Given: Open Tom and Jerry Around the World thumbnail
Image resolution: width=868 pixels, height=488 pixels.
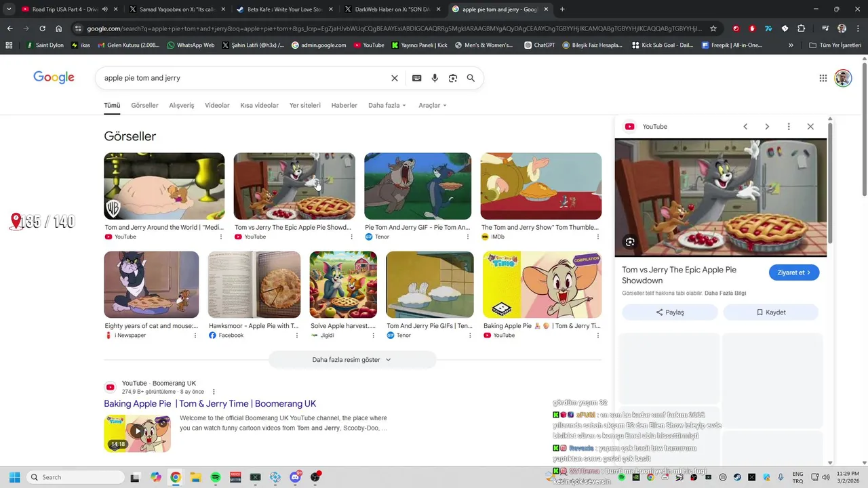Looking at the screenshot, I should tap(164, 186).
